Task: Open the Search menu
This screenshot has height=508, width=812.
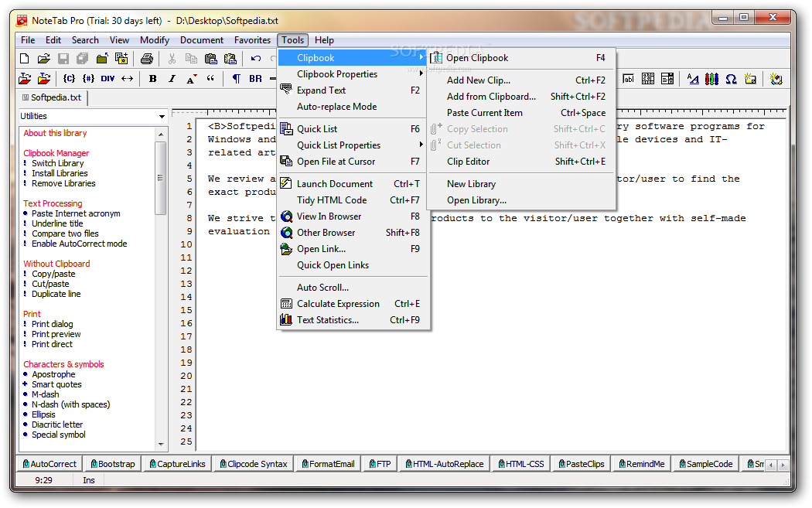Action: coord(85,40)
